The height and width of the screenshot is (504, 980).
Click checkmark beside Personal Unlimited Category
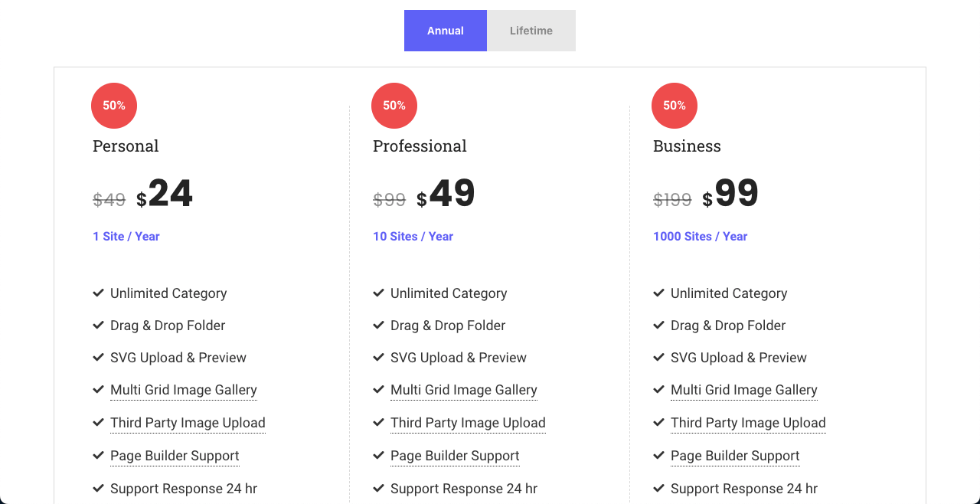coord(98,293)
